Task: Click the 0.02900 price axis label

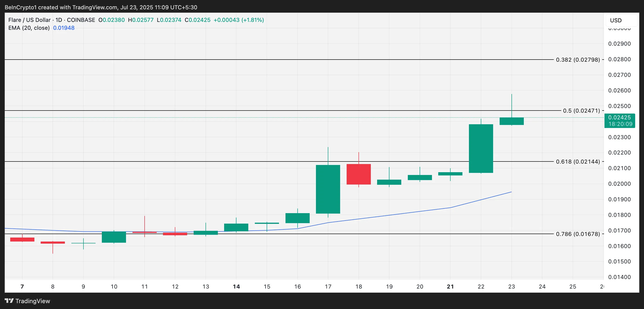Action: [619, 44]
